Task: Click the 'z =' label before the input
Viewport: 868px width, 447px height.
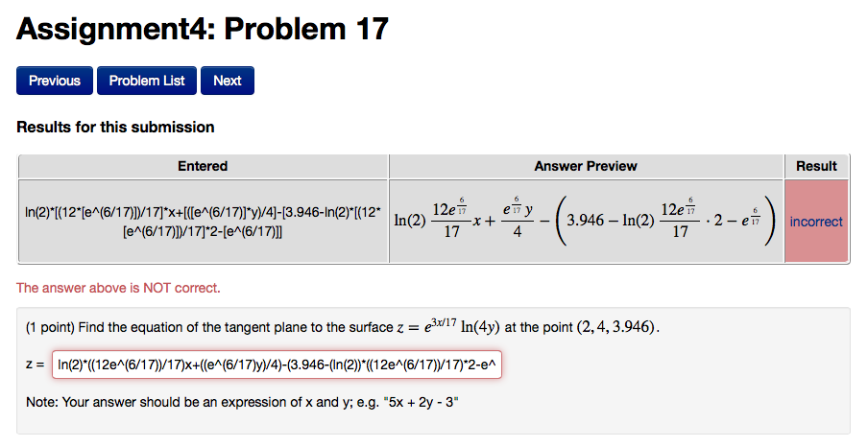Action: [36, 365]
